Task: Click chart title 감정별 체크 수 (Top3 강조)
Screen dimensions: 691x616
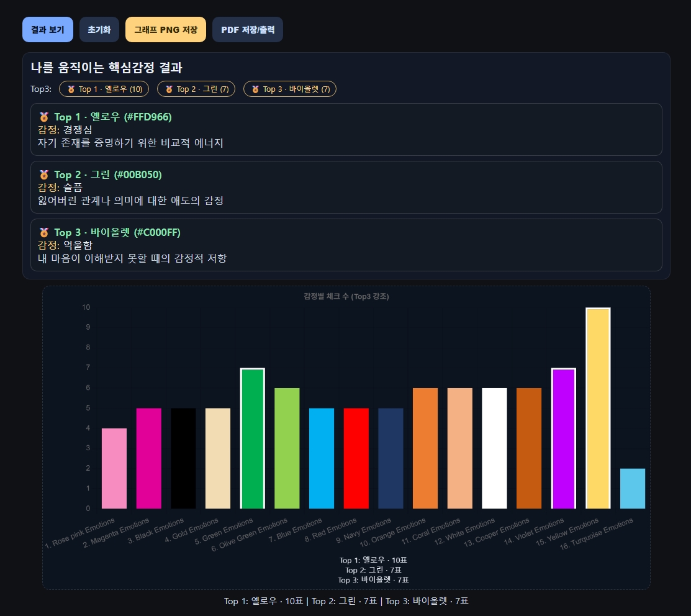Action: (x=346, y=296)
